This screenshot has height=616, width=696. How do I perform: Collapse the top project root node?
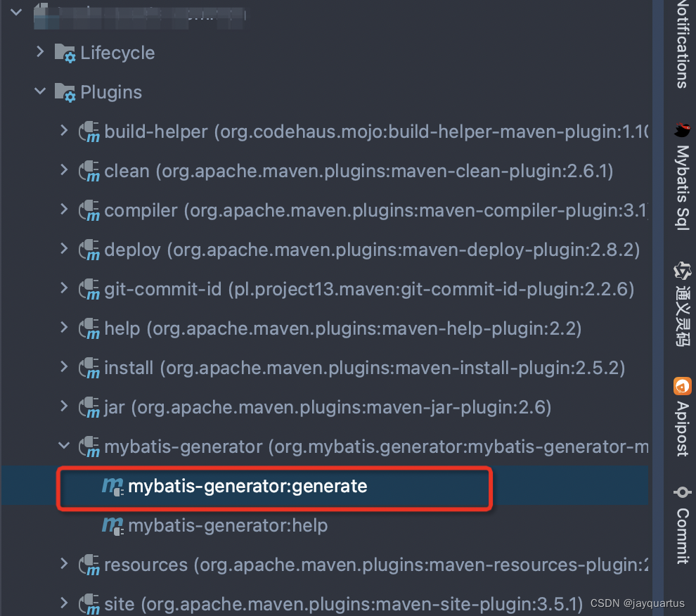(x=16, y=12)
